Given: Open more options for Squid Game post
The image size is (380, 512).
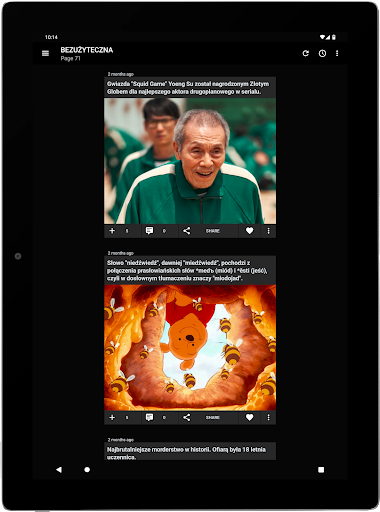Looking at the screenshot, I should [268, 231].
